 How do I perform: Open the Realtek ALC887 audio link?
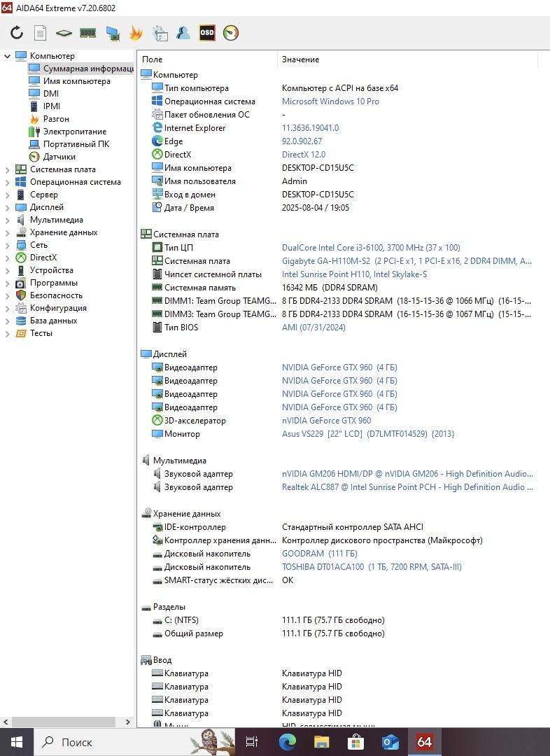408,487
